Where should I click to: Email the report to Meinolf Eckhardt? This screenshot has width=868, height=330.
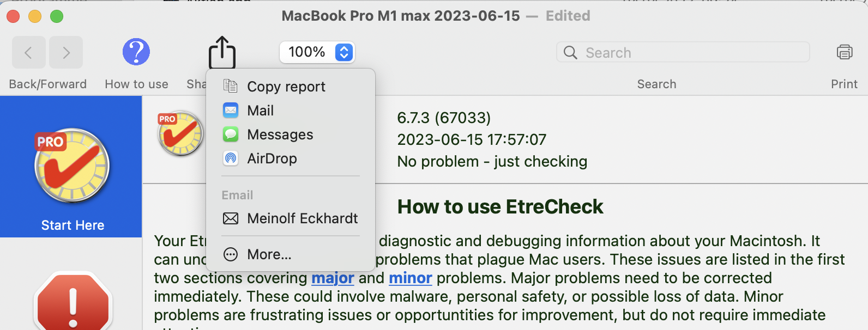[302, 218]
